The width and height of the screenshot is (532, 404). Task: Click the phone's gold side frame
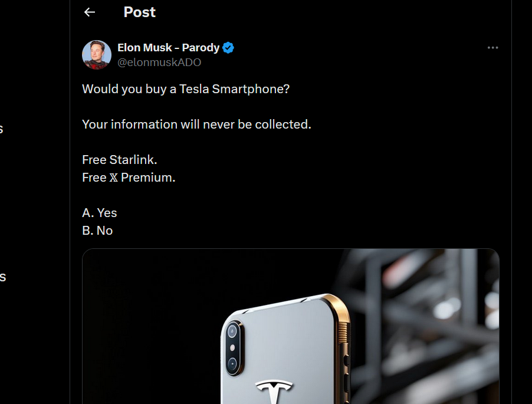tap(342, 342)
